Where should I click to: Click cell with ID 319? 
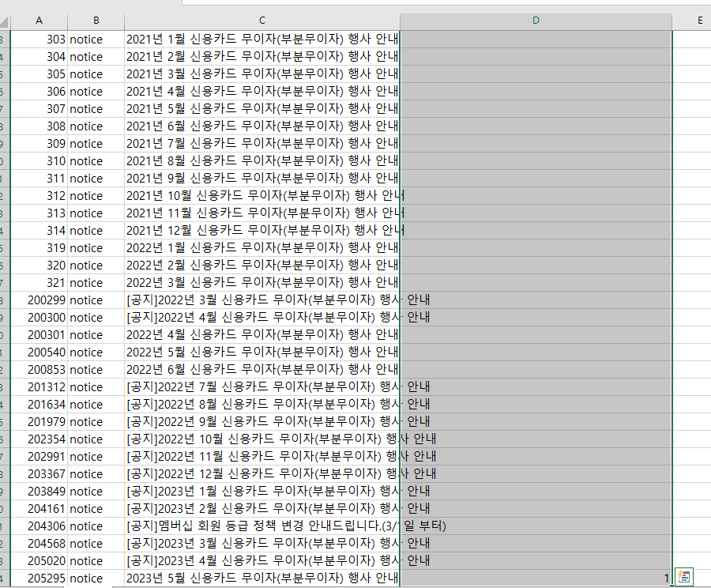pos(39,248)
